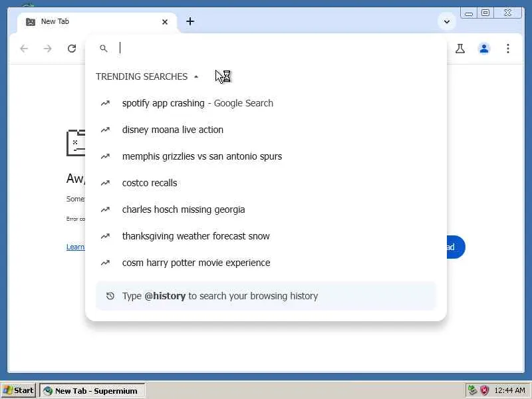
Task: Choose suggestion cosm harry potter movie experience
Action: (266, 263)
